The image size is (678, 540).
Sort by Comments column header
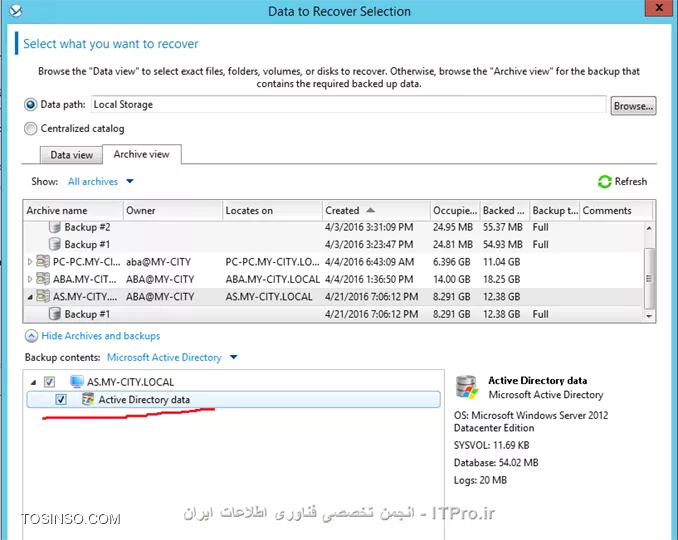[616, 211]
